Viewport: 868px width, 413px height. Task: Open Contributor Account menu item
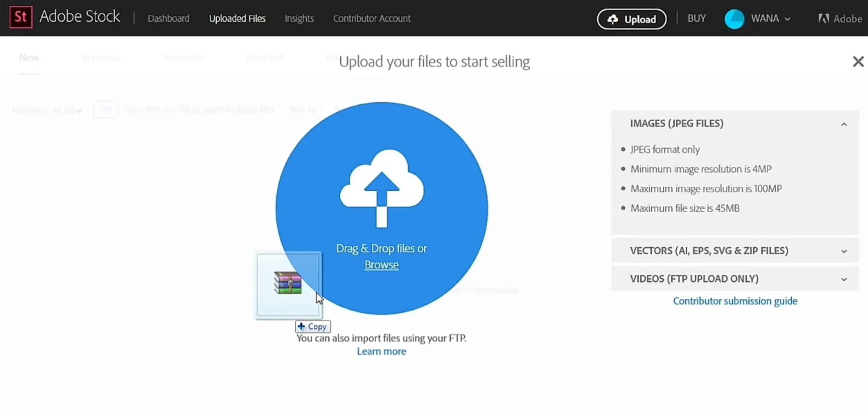click(x=372, y=18)
